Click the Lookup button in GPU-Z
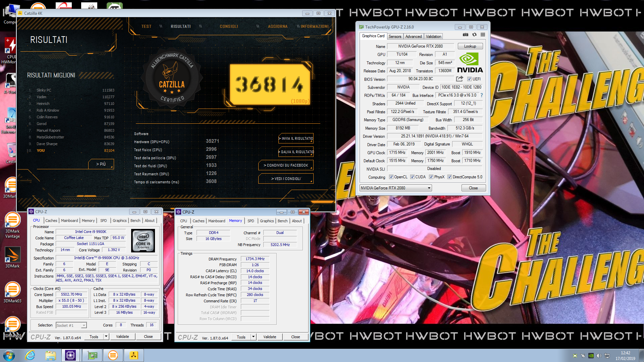 (x=470, y=46)
